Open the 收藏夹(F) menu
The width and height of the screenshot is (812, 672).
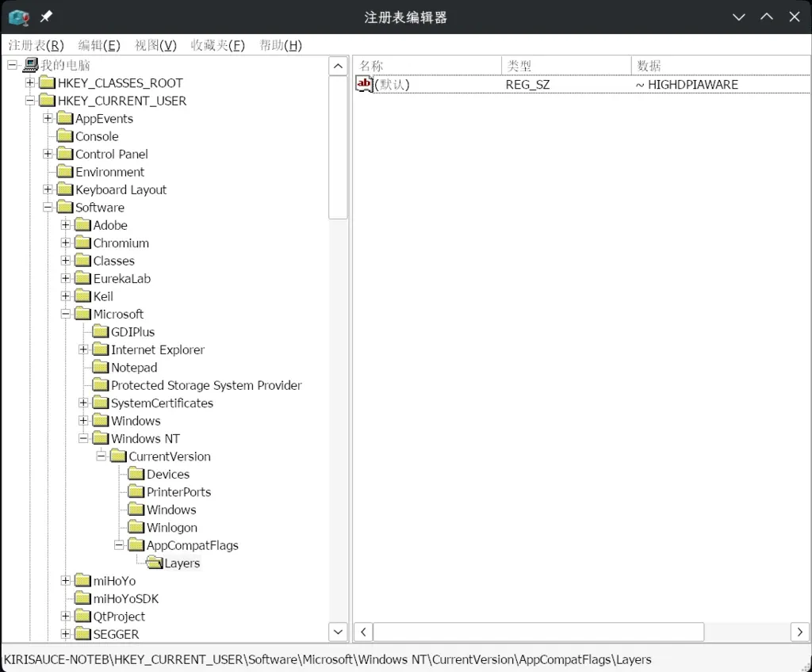217,45
